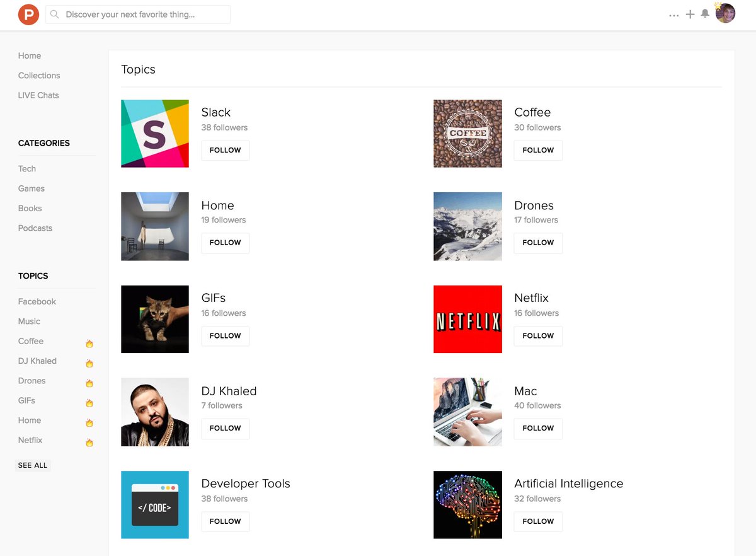
Task: Focus the Discover search field
Action: click(138, 14)
